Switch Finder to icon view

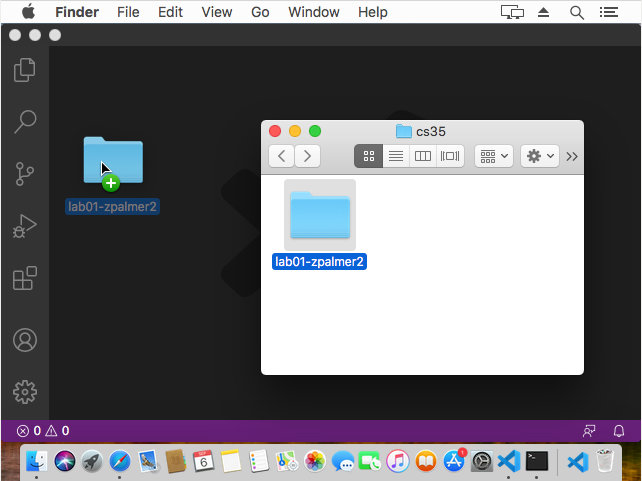pos(368,156)
